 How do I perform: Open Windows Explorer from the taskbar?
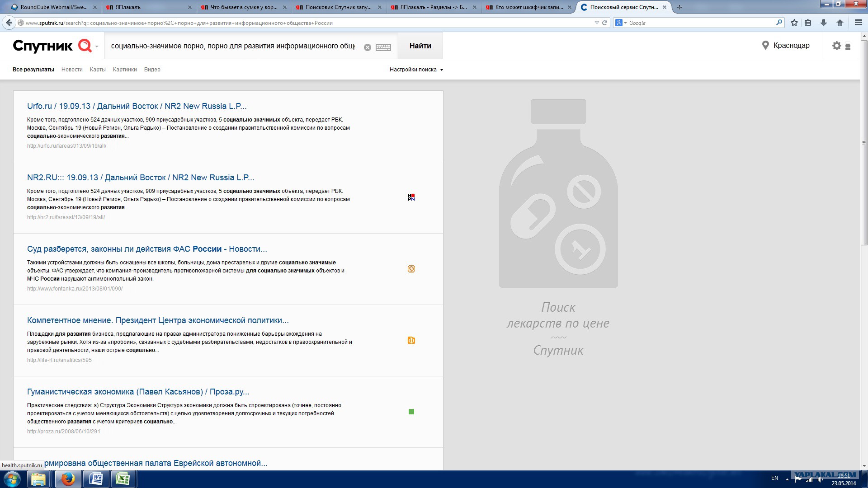point(38,479)
